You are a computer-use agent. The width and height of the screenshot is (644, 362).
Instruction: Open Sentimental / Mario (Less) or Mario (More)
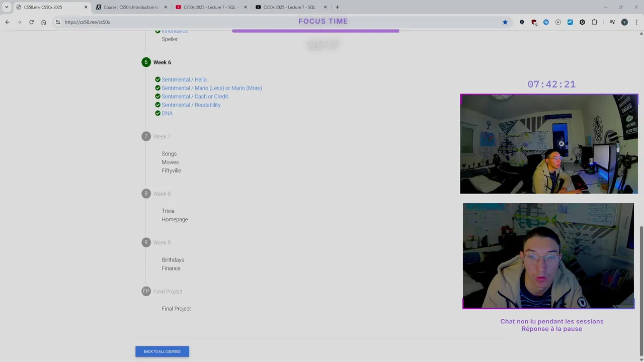[212, 88]
